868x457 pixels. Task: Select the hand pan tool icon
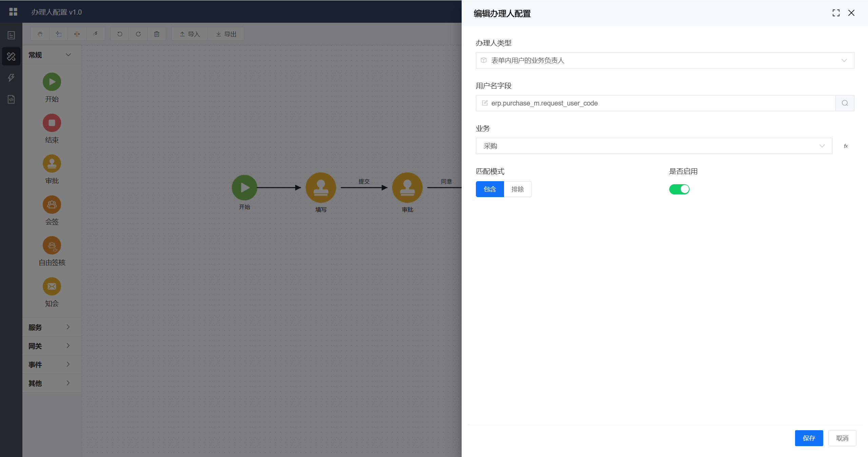[40, 34]
